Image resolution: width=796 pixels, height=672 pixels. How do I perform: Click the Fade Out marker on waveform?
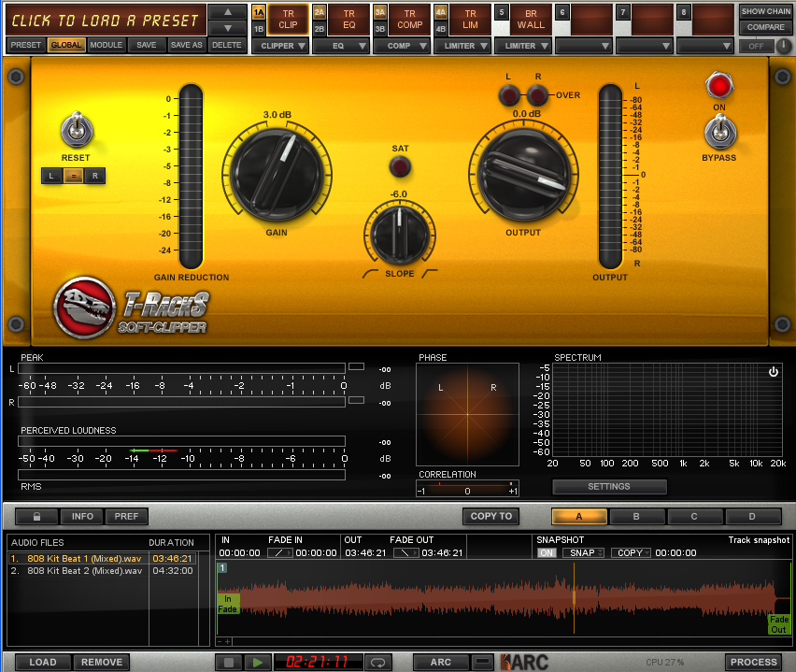click(779, 624)
